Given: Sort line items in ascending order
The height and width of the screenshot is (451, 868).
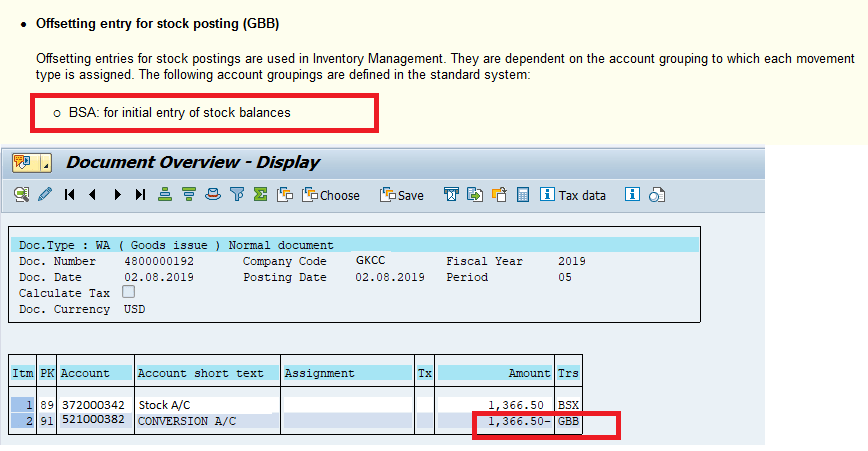Looking at the screenshot, I should coord(164,195).
